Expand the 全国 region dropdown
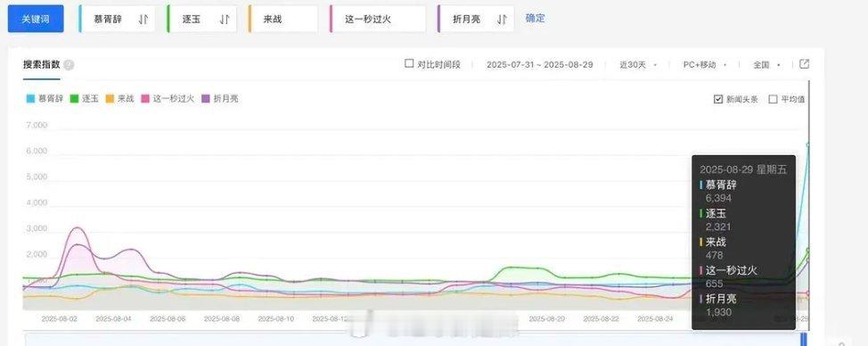This screenshot has width=868, height=346. point(766,65)
